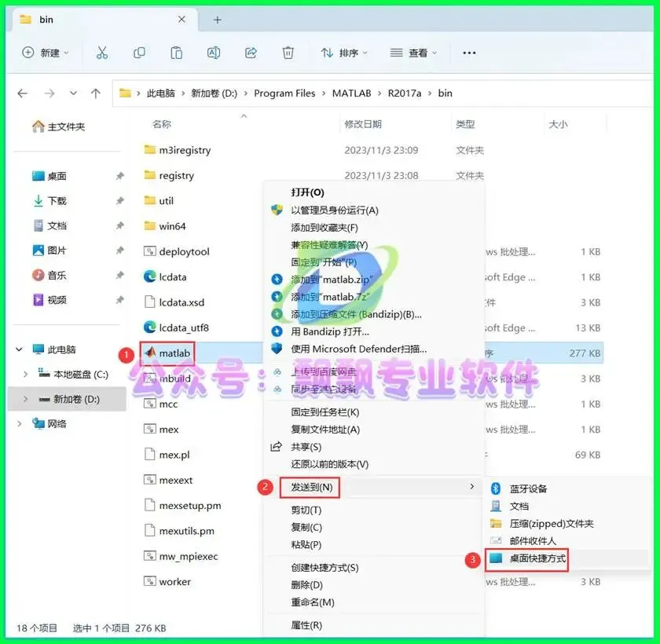Click 新加卷 (D:) in the address breadcrumb
660x644 pixels.
214,93
